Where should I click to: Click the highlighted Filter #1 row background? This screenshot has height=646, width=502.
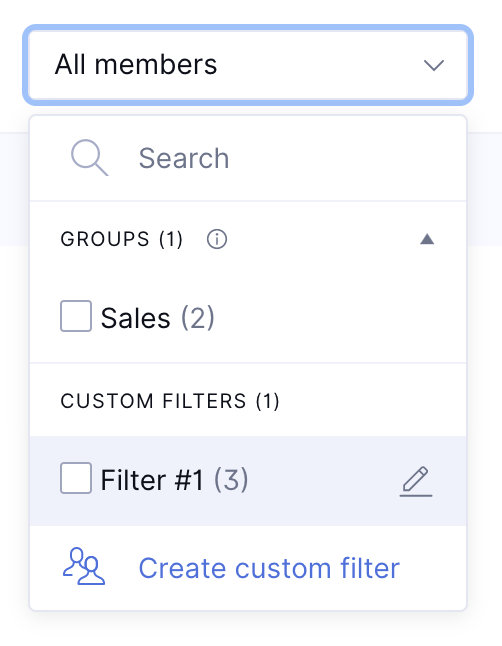click(321, 481)
